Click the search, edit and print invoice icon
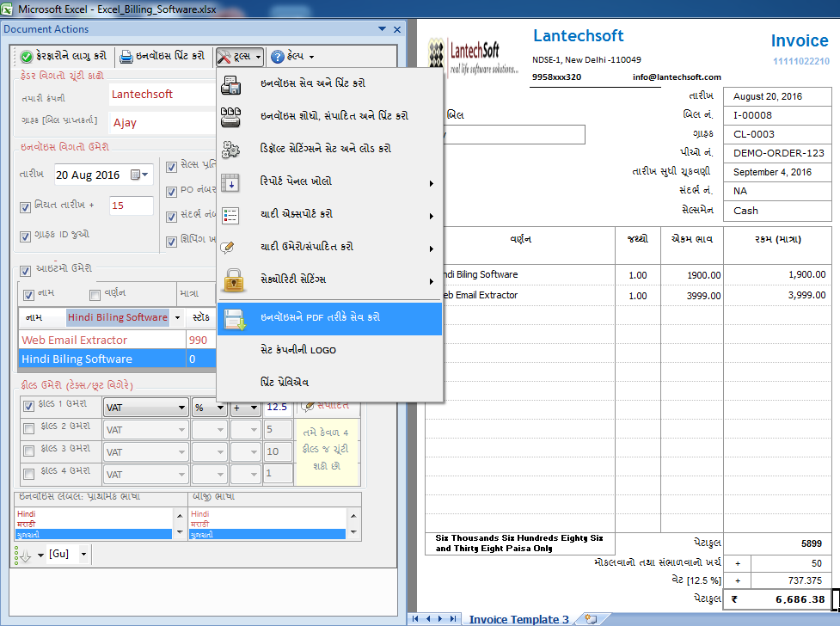Image resolution: width=840 pixels, height=626 pixels. (231, 117)
